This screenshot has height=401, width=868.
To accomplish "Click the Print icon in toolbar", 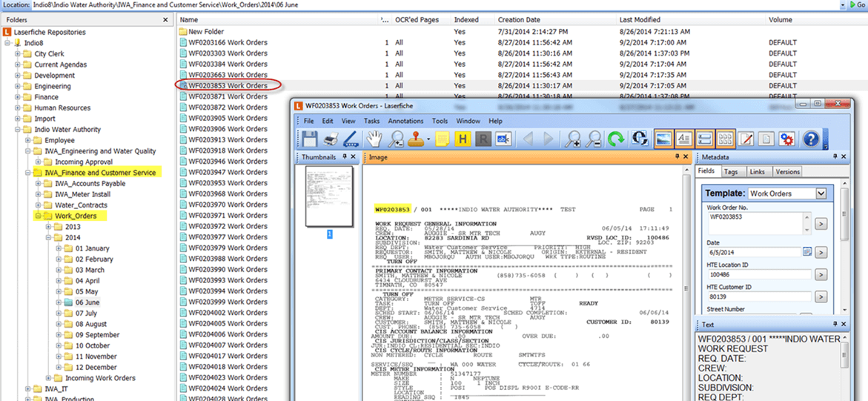I will (x=331, y=139).
